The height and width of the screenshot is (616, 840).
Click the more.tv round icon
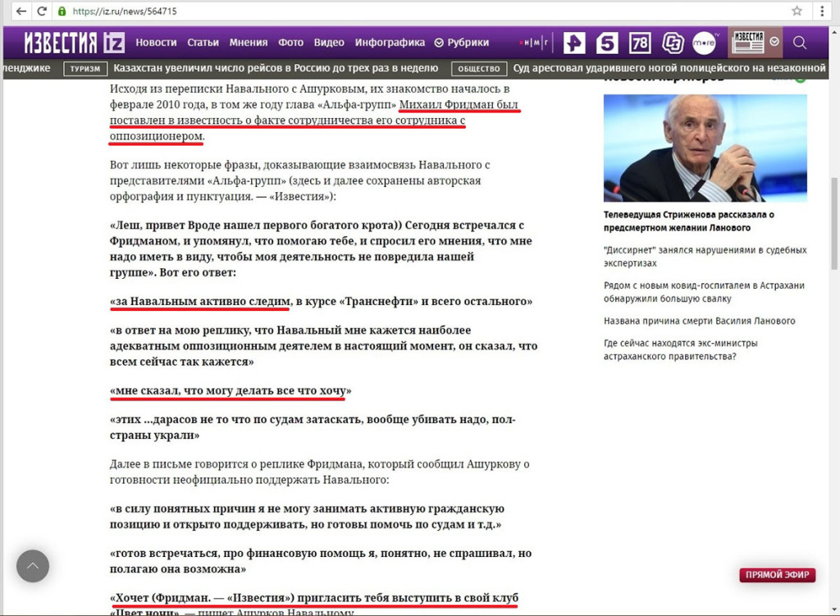(x=705, y=42)
